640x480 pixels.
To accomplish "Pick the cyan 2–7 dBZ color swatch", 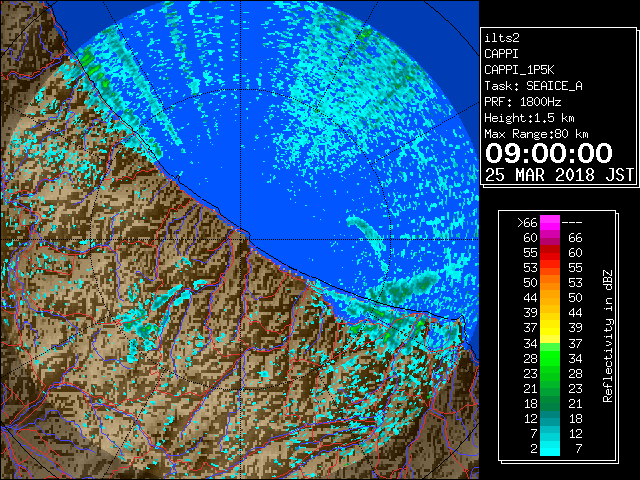I will coord(550,448).
